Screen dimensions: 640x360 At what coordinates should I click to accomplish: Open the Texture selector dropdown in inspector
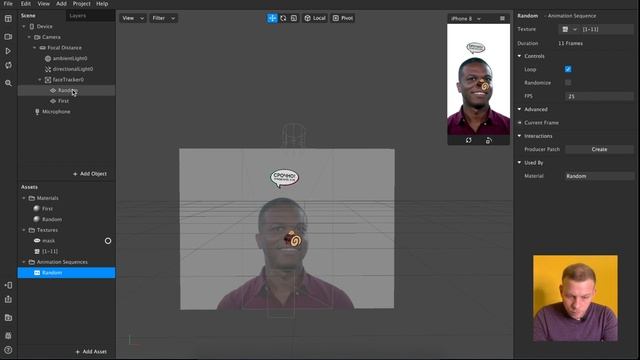[569, 29]
